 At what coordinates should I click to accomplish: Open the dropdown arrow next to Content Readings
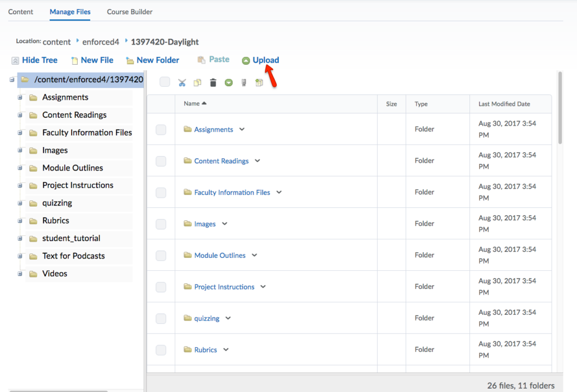click(258, 161)
